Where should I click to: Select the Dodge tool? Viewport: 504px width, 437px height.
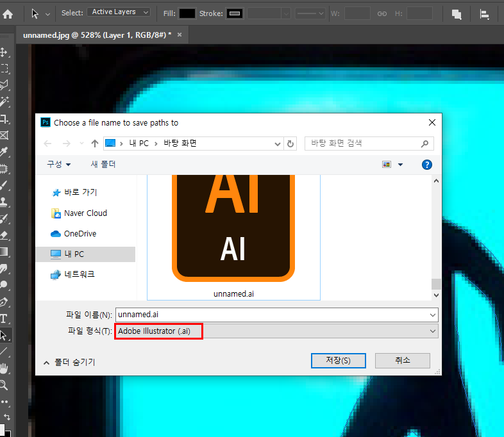4,285
